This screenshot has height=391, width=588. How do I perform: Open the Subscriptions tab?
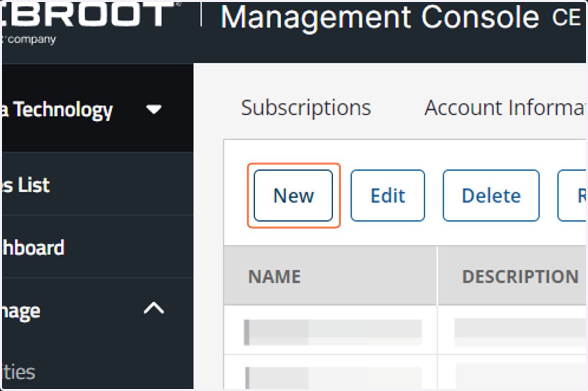coord(306,107)
